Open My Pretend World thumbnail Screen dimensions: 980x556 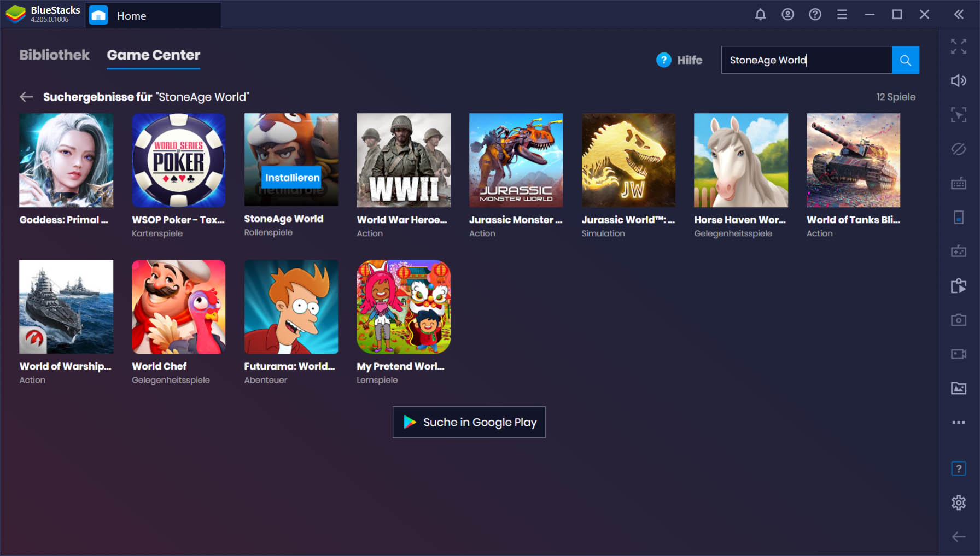[404, 307]
